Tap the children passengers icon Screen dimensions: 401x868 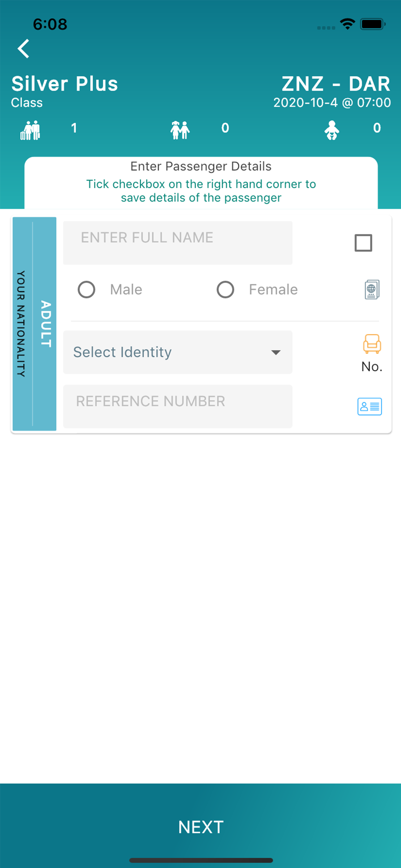click(x=180, y=130)
